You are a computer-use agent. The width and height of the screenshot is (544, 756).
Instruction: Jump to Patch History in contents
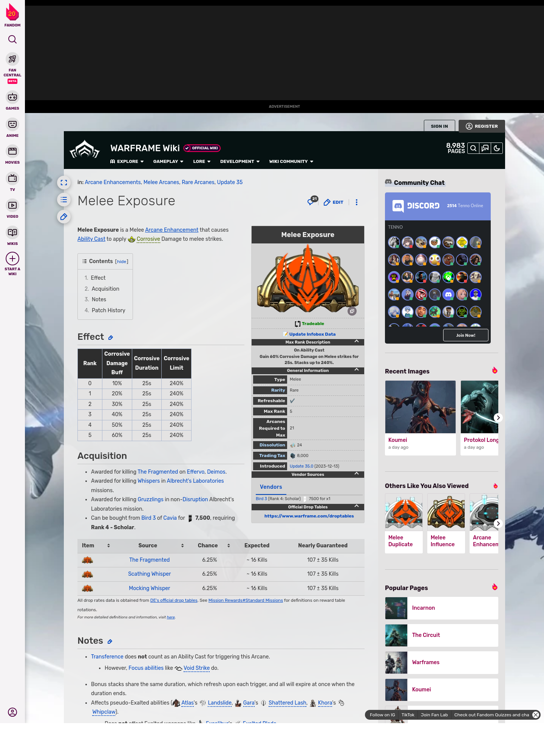[108, 310]
